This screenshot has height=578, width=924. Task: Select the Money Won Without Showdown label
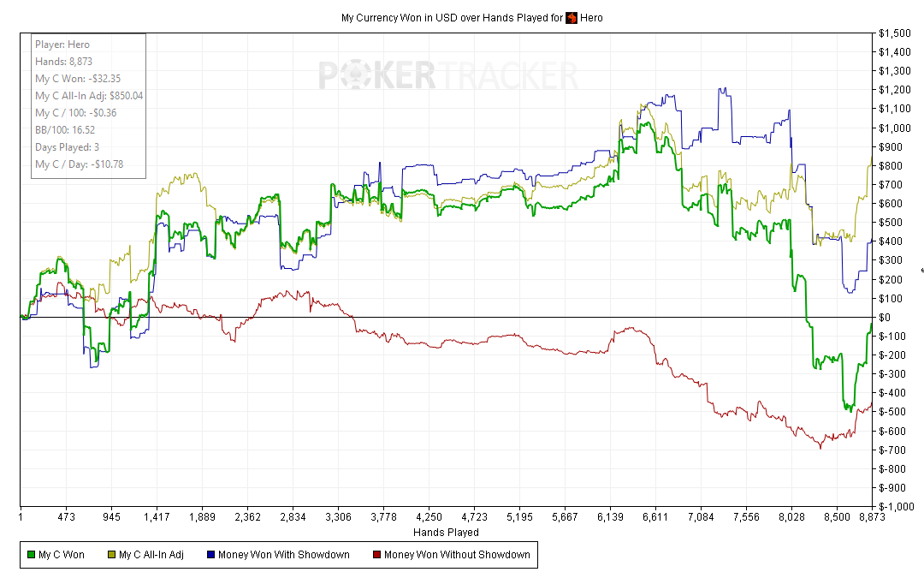[x=457, y=555]
